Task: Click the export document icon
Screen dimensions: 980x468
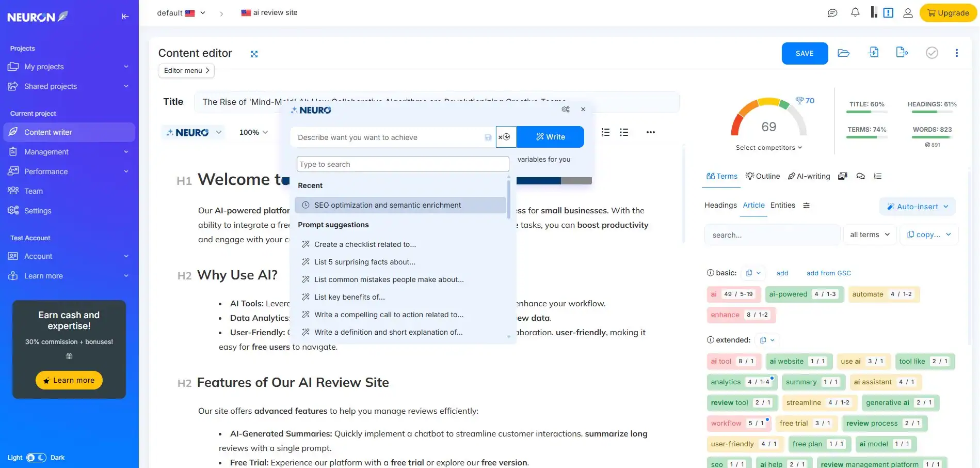Action: [902, 52]
